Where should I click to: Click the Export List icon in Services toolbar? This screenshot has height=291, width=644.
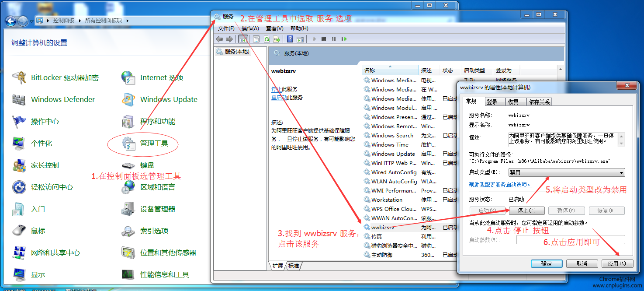pos(276,39)
